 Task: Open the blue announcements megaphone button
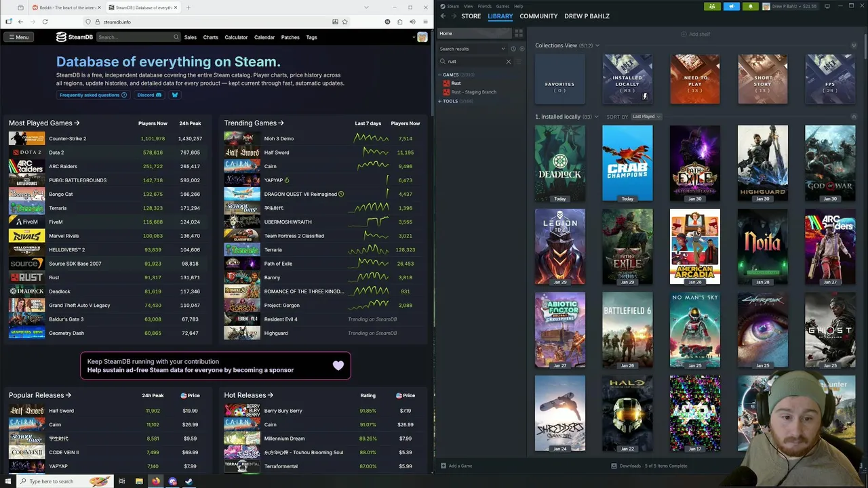coord(732,6)
